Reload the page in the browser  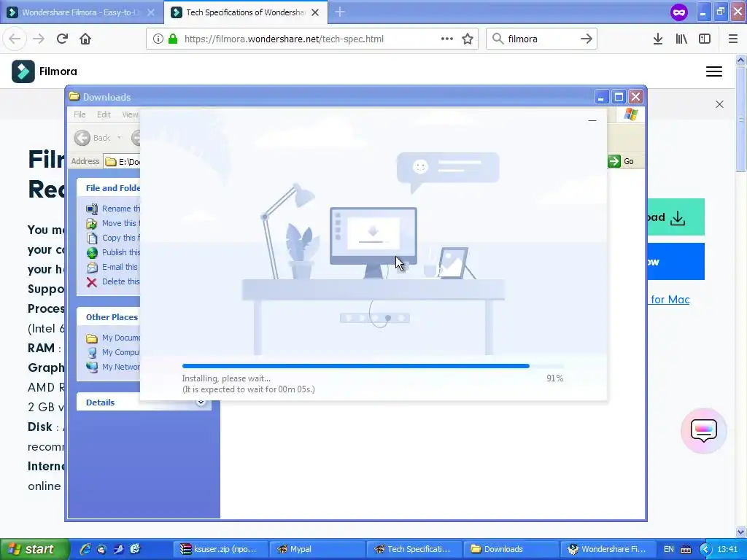[62, 39]
